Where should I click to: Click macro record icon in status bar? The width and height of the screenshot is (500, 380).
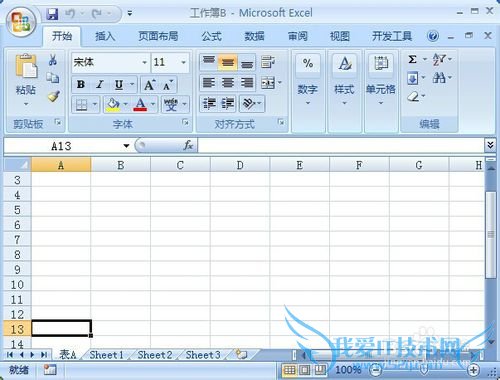tap(50, 369)
